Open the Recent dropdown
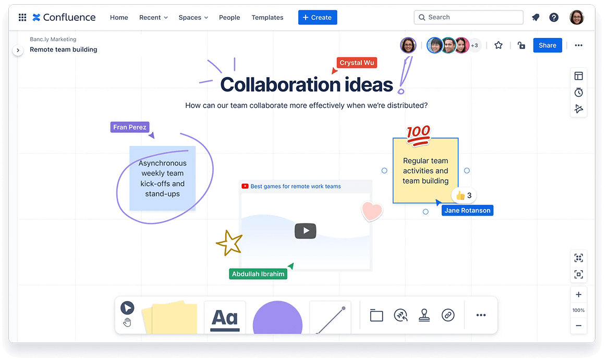 pyautogui.click(x=153, y=17)
